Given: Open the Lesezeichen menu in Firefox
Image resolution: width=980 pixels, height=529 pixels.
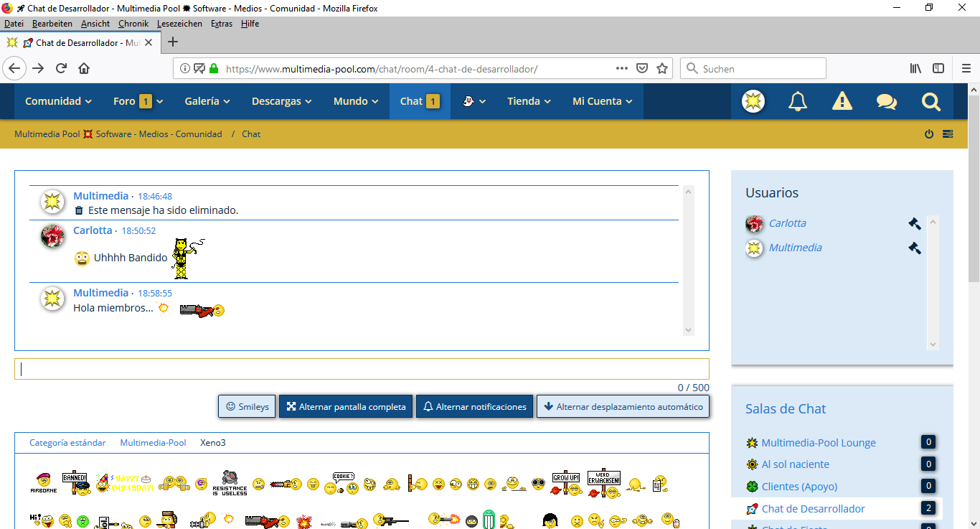Looking at the screenshot, I should point(179,24).
